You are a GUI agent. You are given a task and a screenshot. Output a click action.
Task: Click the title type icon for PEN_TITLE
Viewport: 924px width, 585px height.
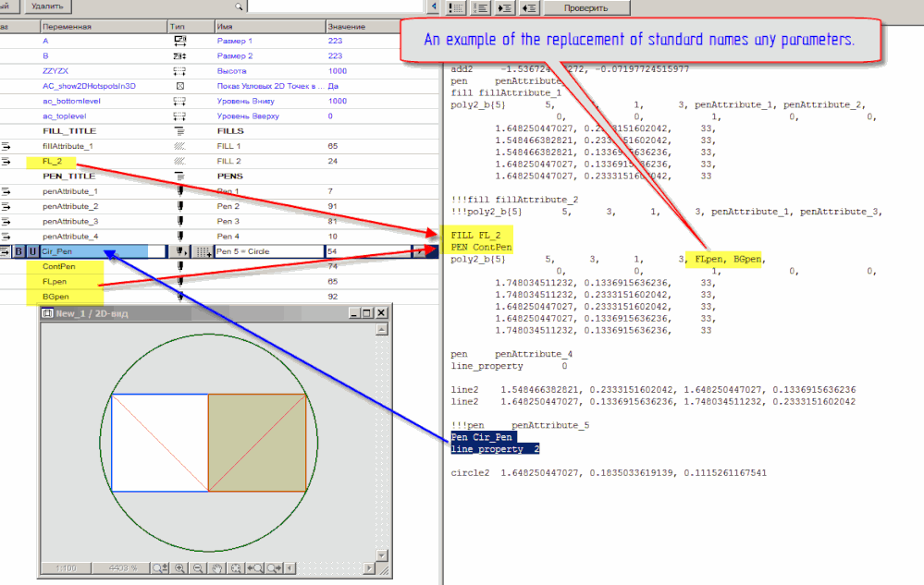click(179, 176)
